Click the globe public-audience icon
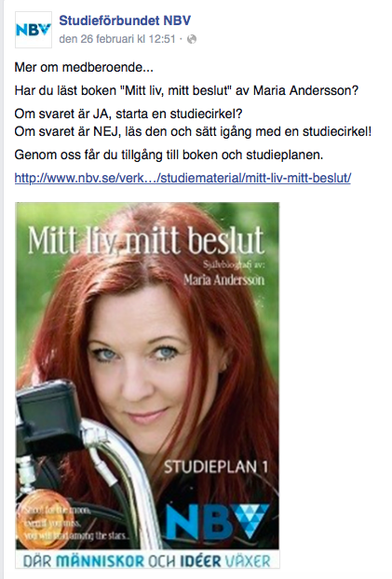This screenshot has width=392, height=579. 192,39
